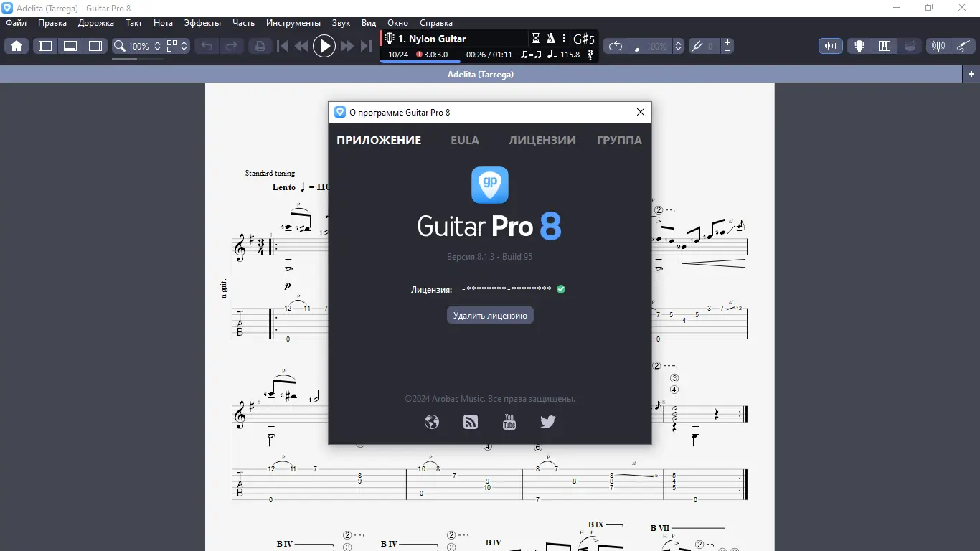Redo the last undone action
This screenshot has width=980, height=551.
pos(232,46)
